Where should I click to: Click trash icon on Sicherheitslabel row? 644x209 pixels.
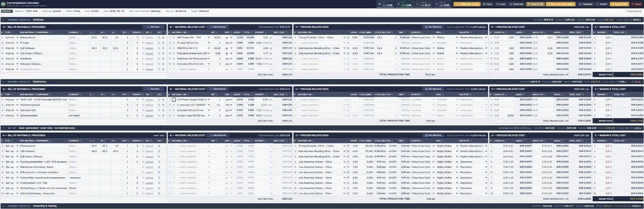[163, 116]
